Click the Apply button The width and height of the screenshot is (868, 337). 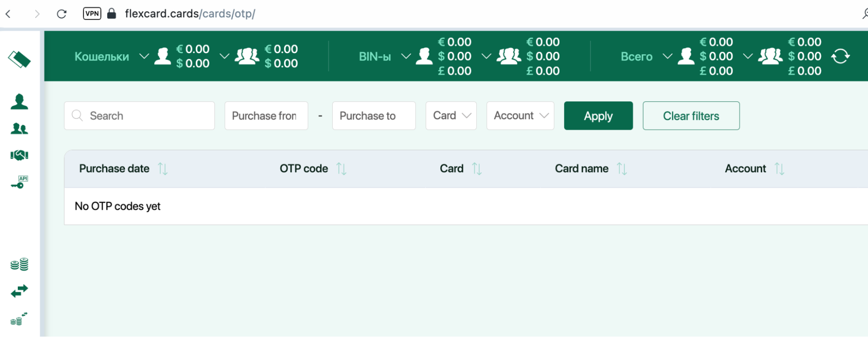point(598,116)
